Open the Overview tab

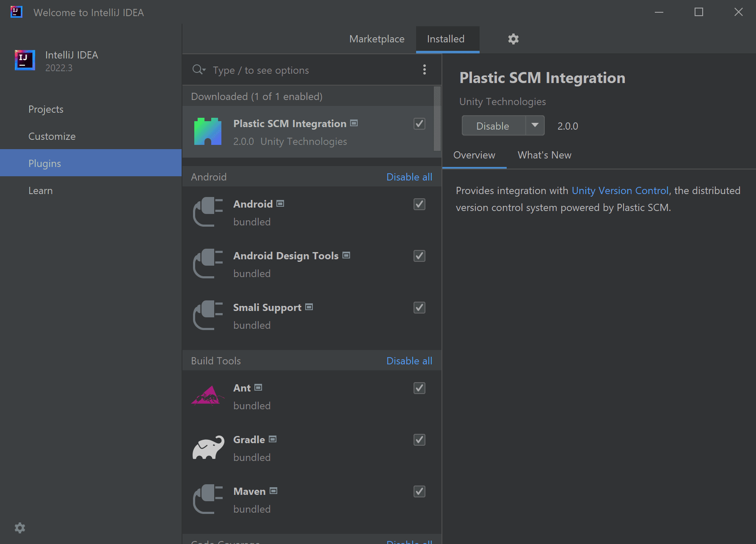tap(474, 155)
